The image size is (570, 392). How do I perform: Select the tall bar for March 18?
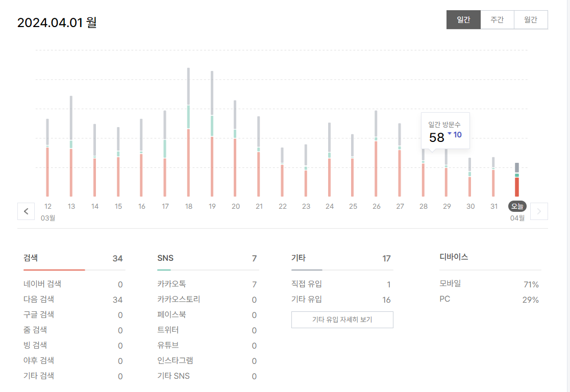tap(188, 132)
